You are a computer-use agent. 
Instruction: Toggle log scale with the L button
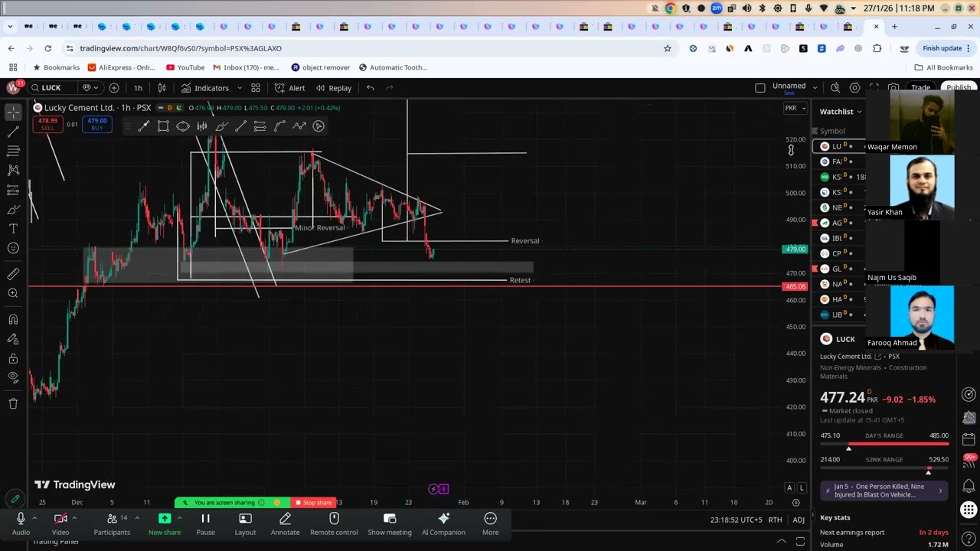pyautogui.click(x=802, y=488)
